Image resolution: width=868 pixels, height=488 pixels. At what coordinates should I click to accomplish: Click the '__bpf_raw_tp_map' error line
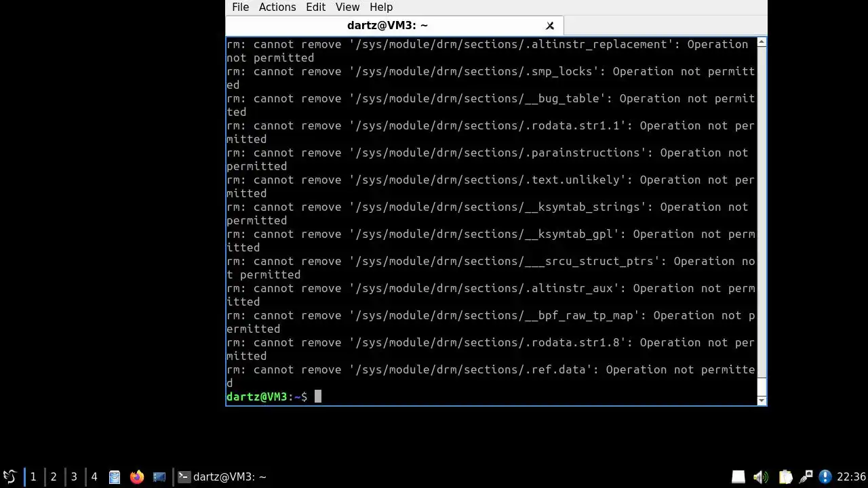pos(491,322)
